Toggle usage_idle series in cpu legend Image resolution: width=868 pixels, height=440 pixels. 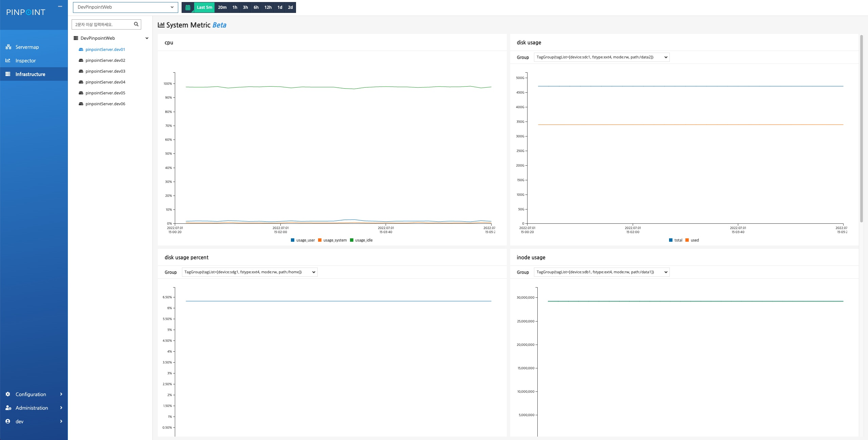[x=363, y=240]
